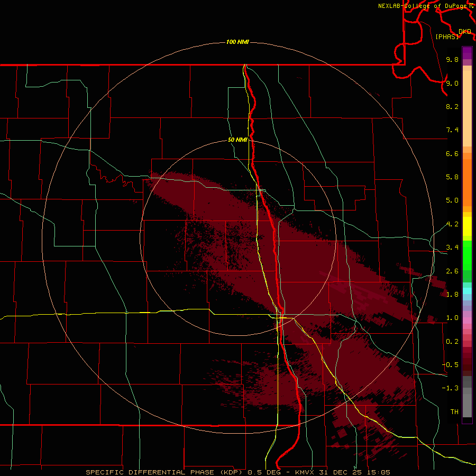
Task: Click the -1.3 legend value
Action: click(450, 388)
